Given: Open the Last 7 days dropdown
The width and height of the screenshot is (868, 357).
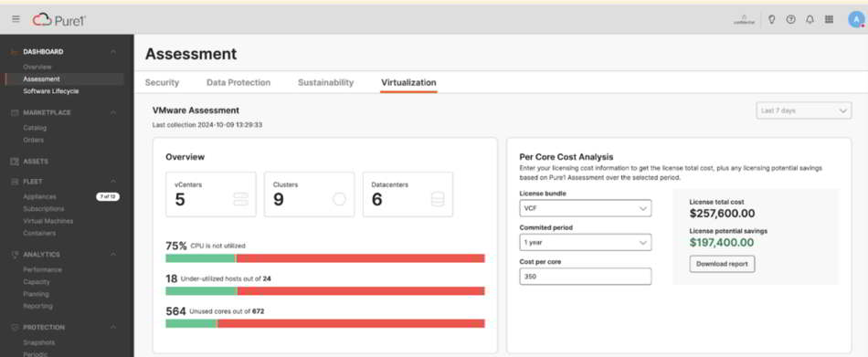Looking at the screenshot, I should 803,110.
